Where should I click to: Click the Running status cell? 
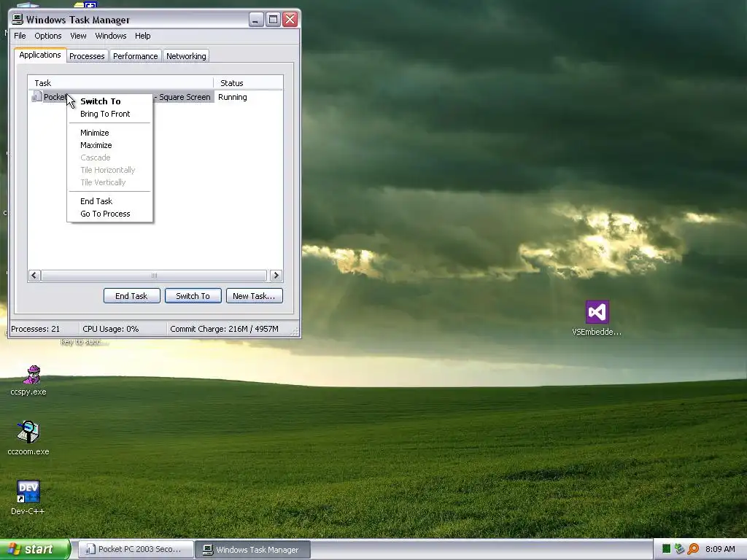(x=233, y=97)
